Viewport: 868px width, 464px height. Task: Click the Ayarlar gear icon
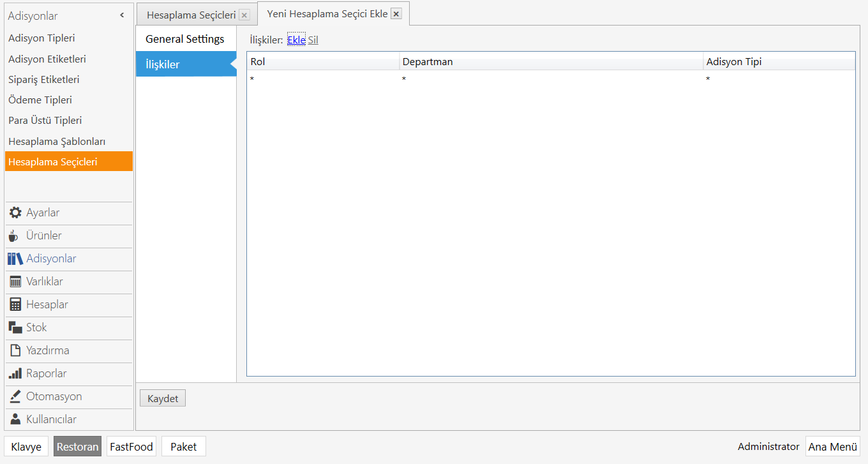point(15,213)
